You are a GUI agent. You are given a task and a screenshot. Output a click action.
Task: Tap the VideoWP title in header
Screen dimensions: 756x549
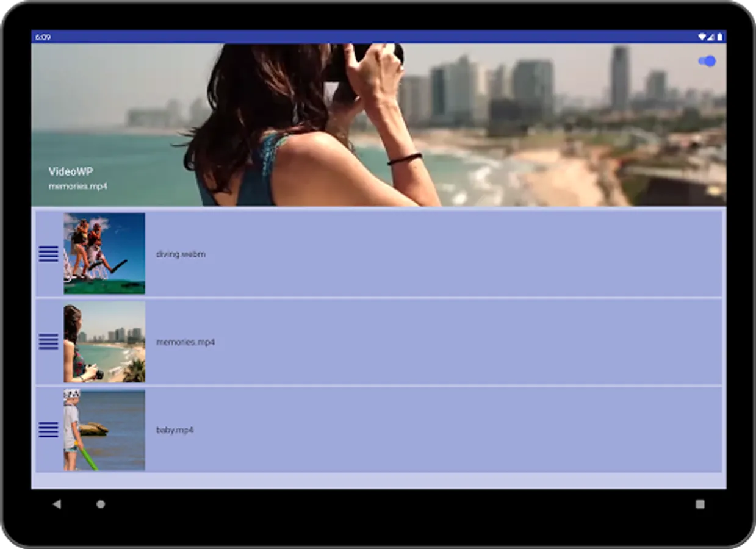point(71,172)
